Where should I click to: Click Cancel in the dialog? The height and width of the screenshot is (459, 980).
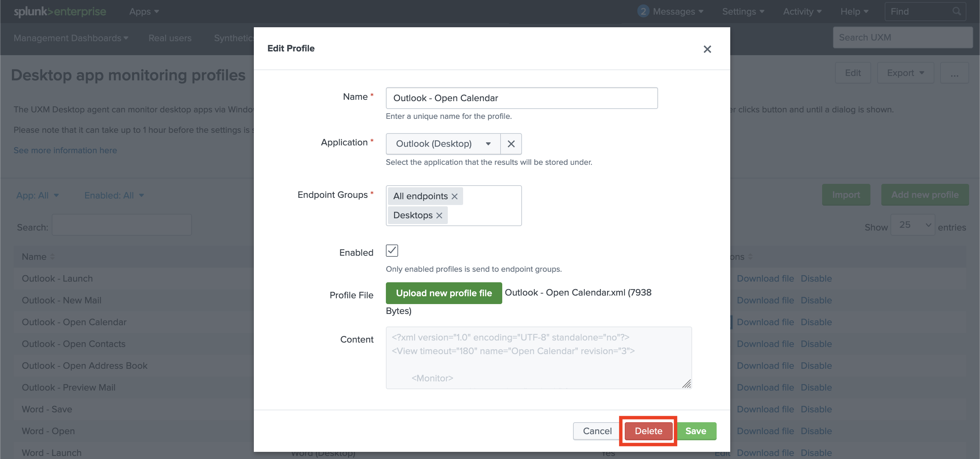[597, 431]
